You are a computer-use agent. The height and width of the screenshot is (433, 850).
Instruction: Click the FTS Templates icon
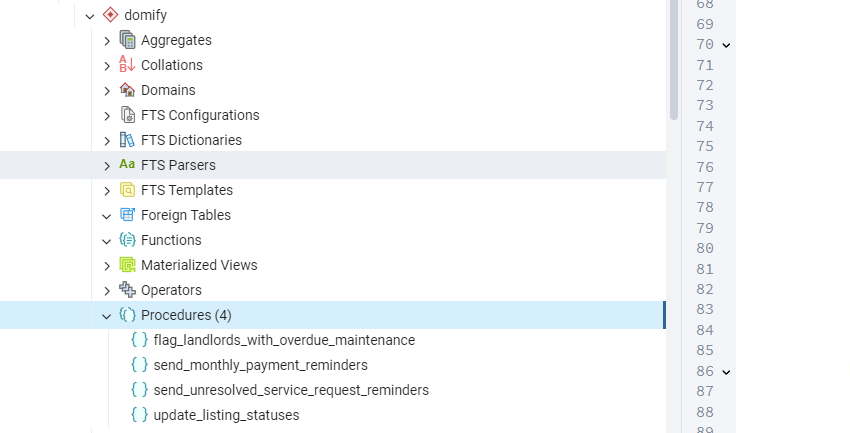pos(127,190)
